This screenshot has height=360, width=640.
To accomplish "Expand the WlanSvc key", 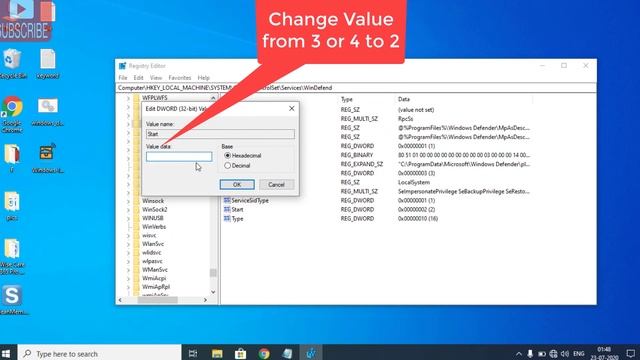I will [128, 244].
